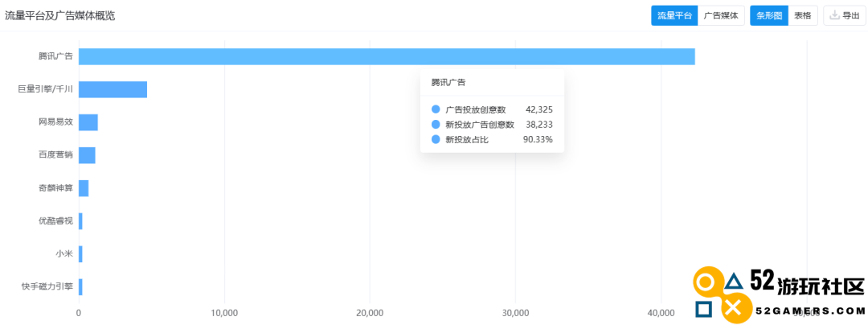Click the x-axis 0 label

coord(79,314)
